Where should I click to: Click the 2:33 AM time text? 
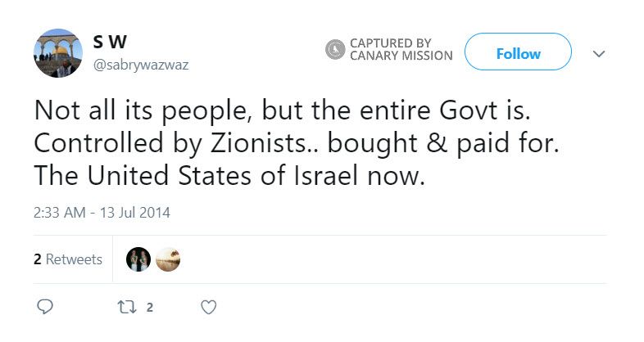61,213
